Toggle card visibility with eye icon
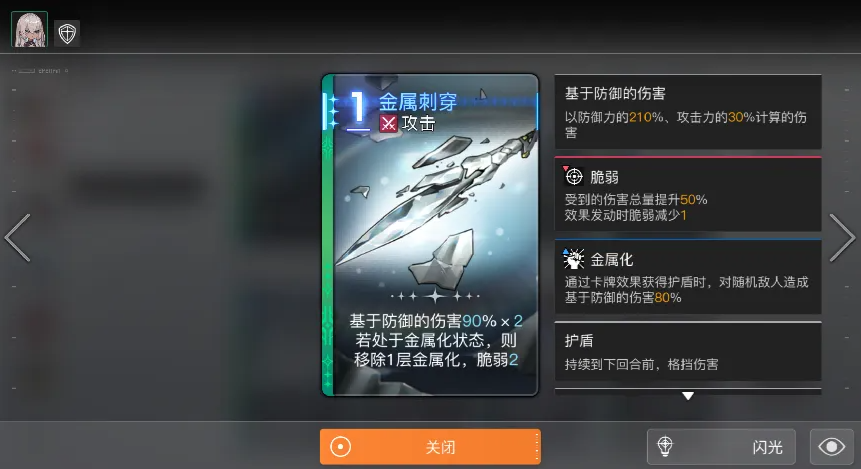 [x=831, y=446]
